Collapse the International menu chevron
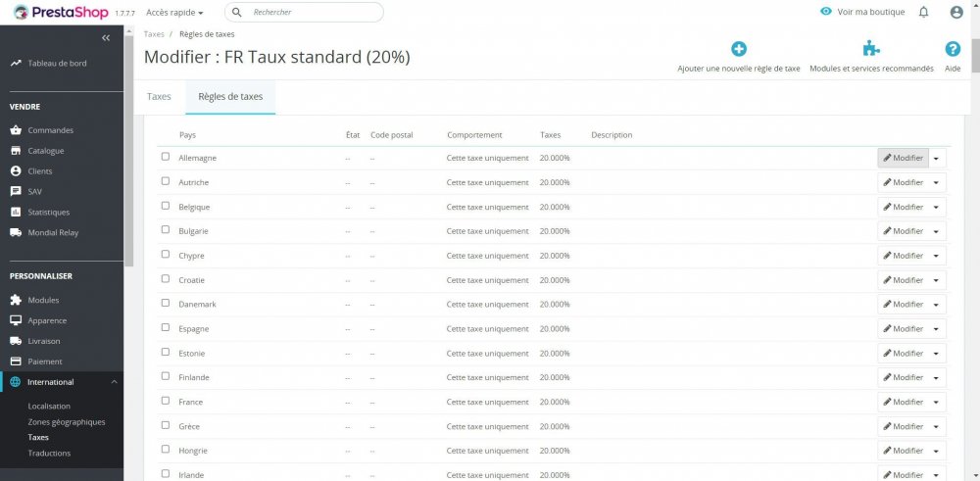 point(114,382)
